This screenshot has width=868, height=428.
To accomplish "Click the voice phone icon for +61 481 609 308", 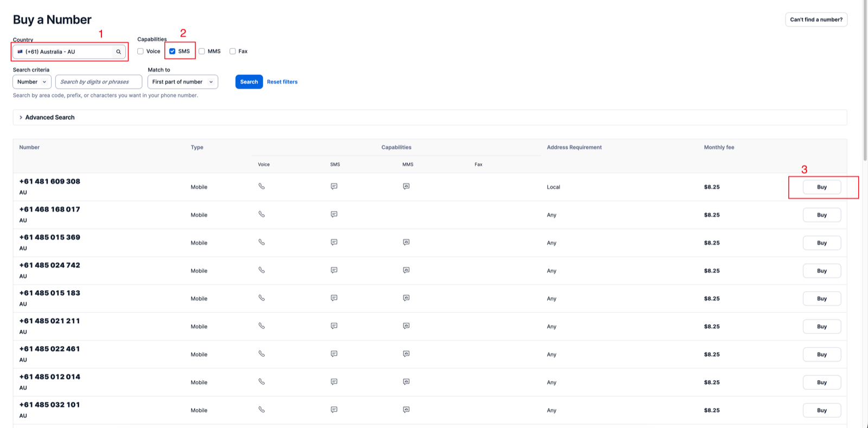I will tap(261, 186).
